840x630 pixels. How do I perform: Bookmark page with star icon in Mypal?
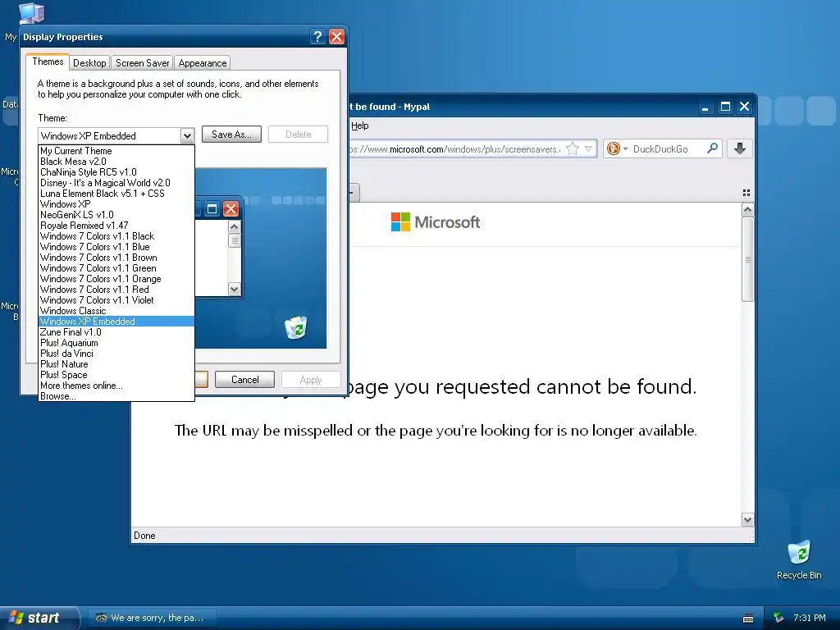(573, 149)
